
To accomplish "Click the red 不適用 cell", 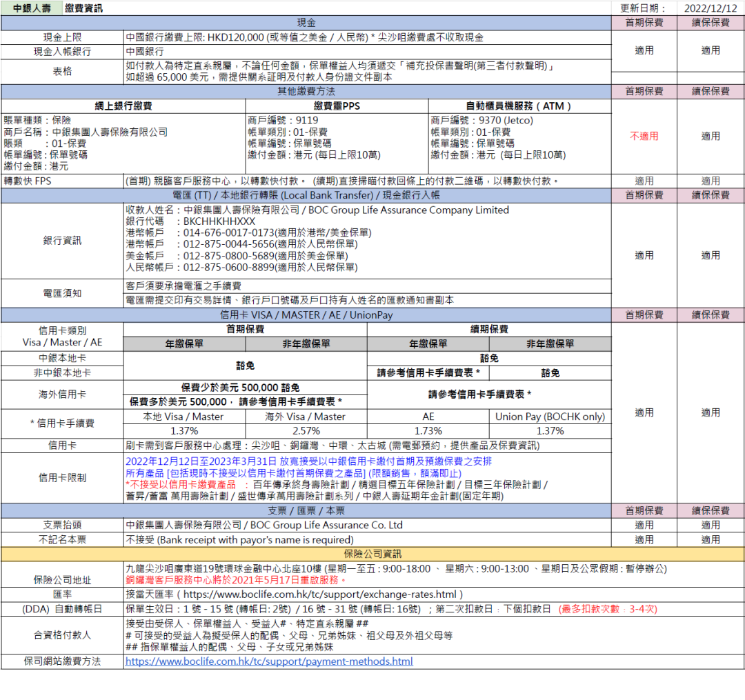I will 644,137.
